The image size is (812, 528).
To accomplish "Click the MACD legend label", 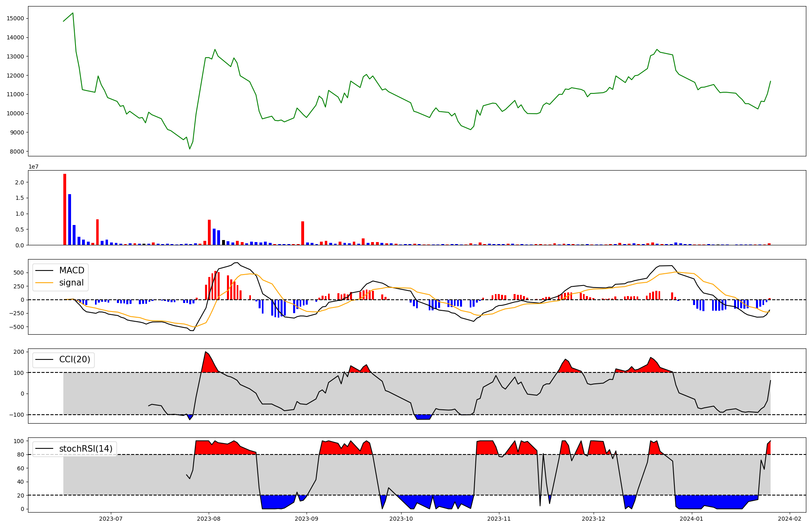I will [71, 270].
